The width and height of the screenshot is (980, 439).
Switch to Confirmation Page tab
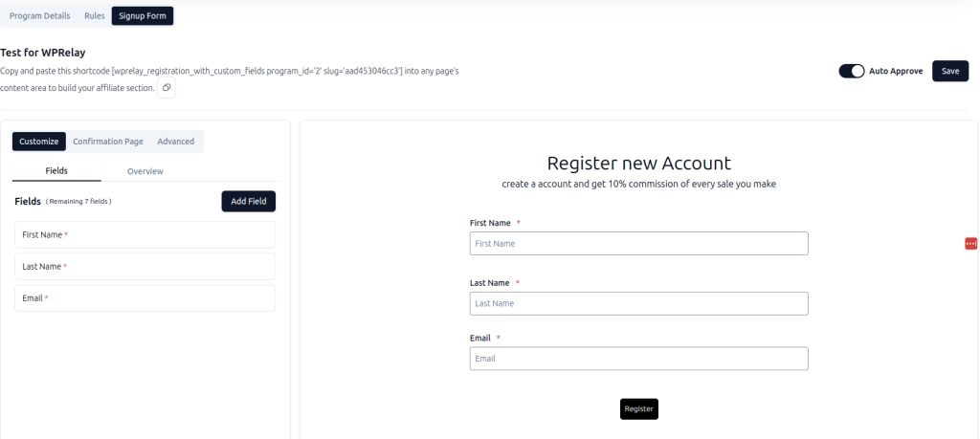pyautogui.click(x=108, y=142)
